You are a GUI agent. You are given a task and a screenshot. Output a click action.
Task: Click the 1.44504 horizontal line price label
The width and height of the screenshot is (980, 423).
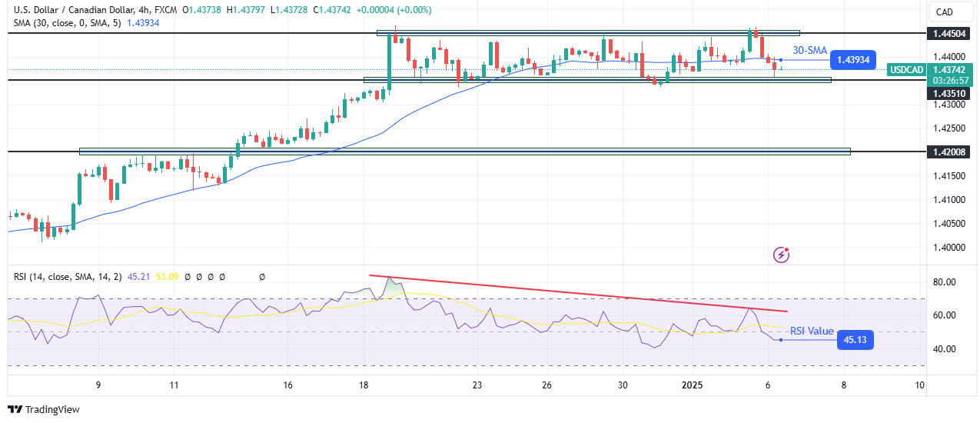[x=950, y=33]
